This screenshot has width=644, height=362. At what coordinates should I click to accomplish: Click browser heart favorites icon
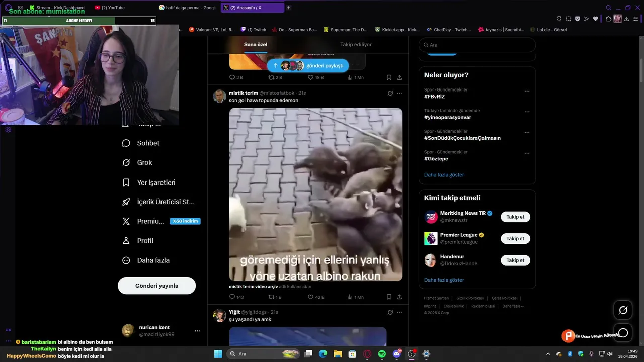coord(596,19)
